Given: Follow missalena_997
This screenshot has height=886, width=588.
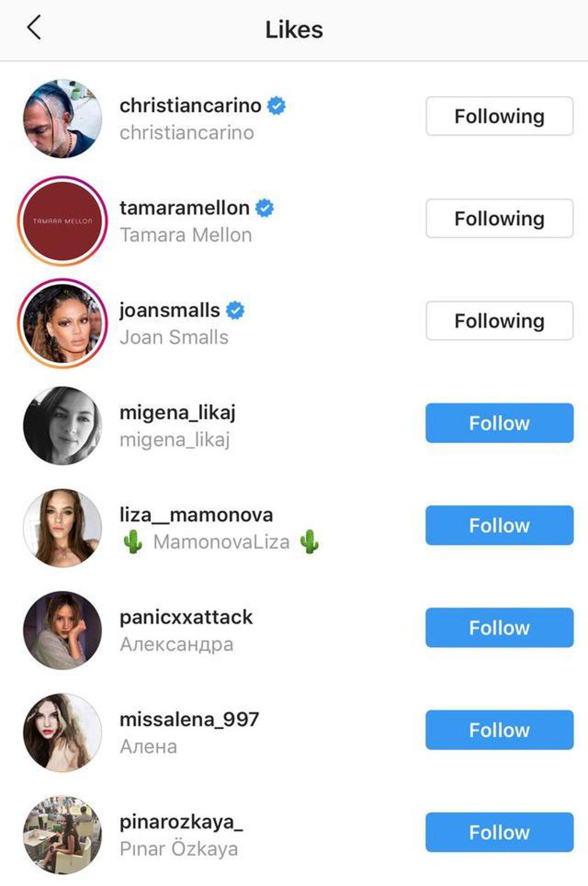Looking at the screenshot, I should (x=499, y=730).
